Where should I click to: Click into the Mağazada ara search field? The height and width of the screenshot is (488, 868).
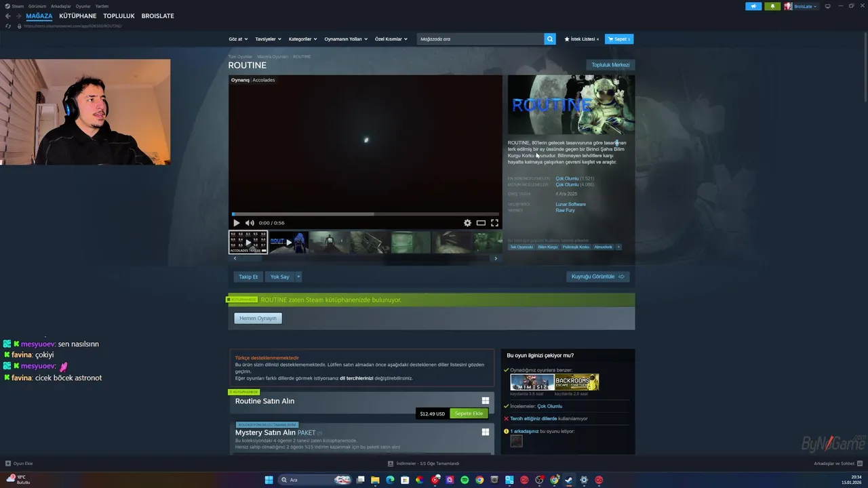coord(481,39)
